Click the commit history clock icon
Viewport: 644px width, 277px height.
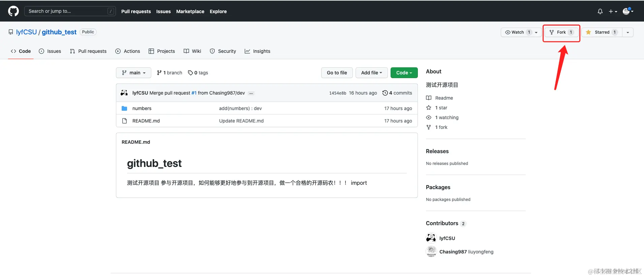[x=385, y=93]
